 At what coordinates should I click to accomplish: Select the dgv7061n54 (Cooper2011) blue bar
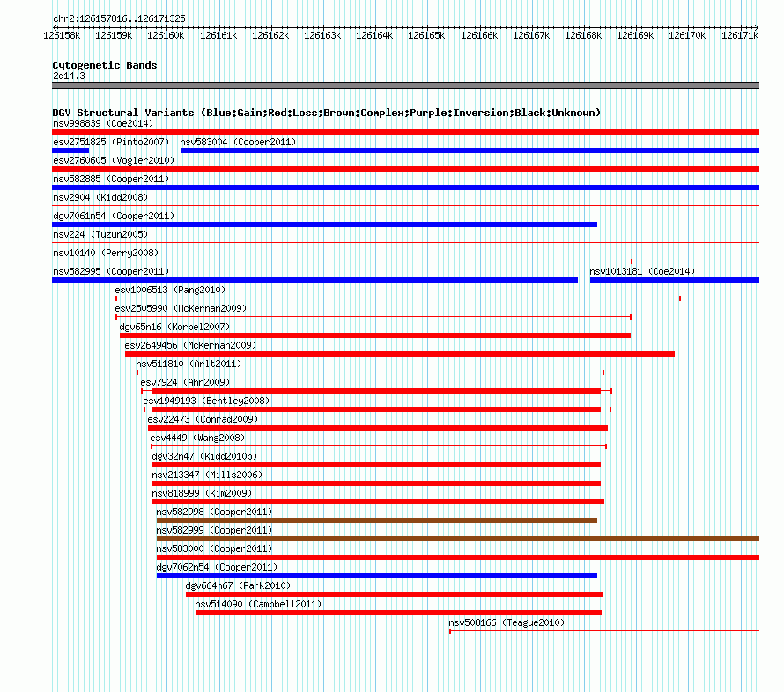[x=324, y=225]
